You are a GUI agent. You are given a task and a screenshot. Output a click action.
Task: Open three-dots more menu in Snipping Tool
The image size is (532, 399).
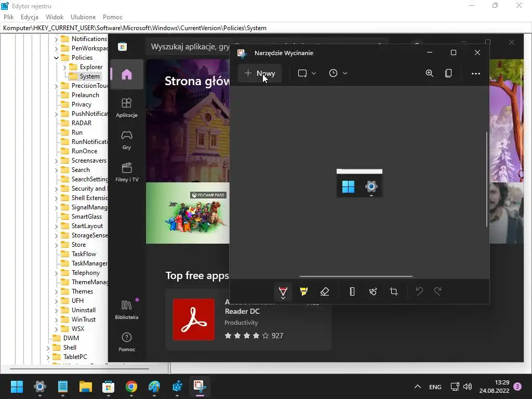coord(476,73)
